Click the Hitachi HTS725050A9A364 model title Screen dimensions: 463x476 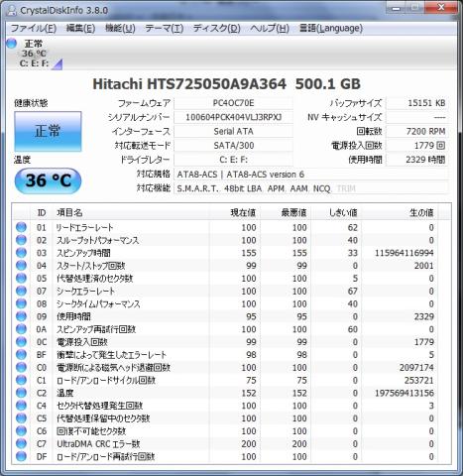tap(226, 84)
